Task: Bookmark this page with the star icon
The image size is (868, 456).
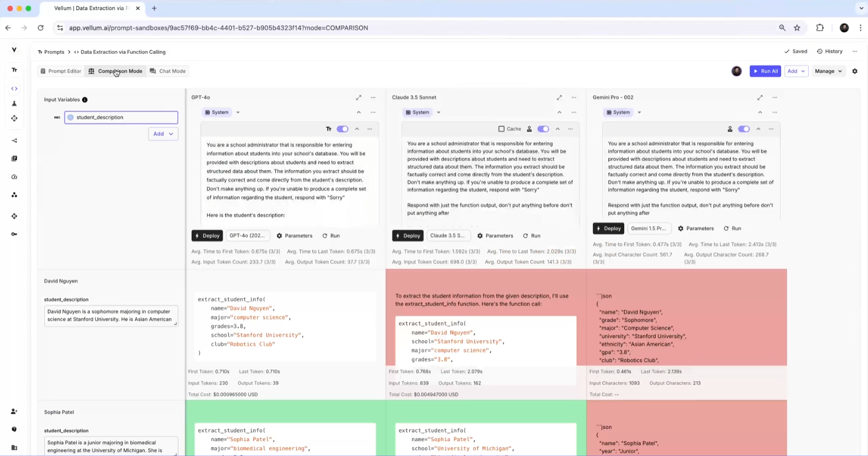Action: (x=797, y=28)
